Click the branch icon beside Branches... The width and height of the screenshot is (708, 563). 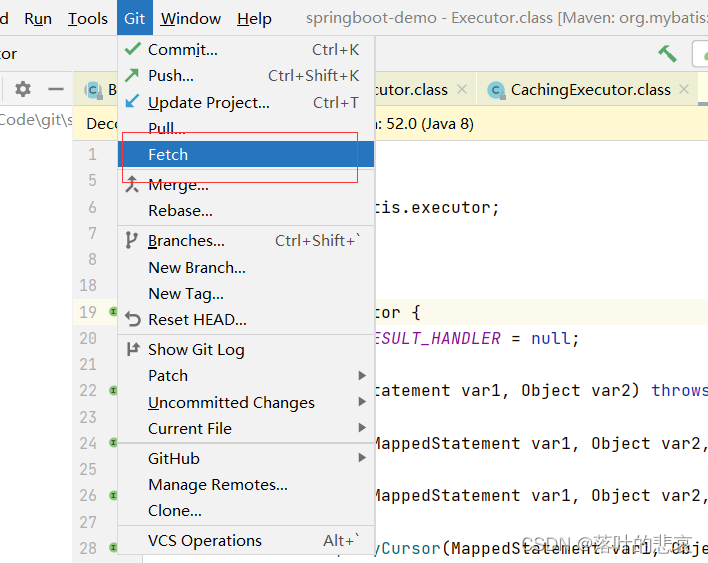pos(131,240)
